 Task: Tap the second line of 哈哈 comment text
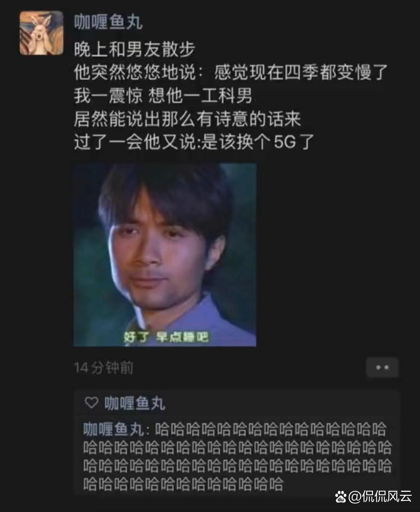pyautogui.click(x=237, y=448)
